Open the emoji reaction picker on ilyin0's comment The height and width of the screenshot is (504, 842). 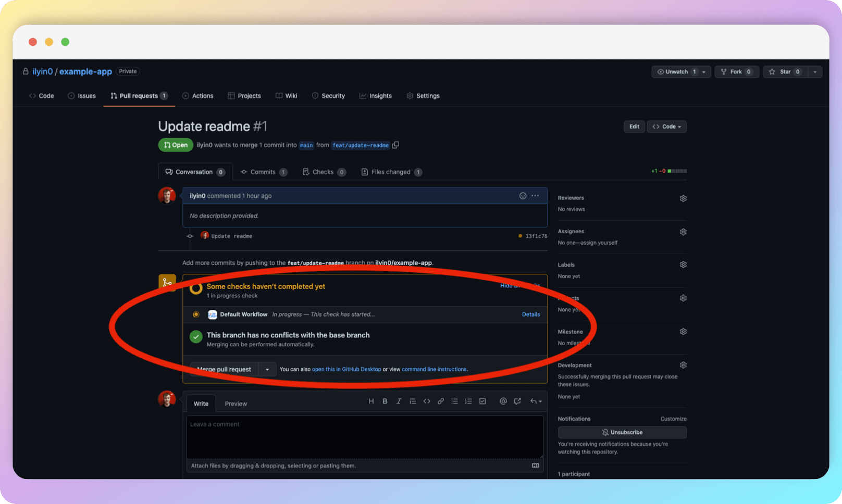523,196
